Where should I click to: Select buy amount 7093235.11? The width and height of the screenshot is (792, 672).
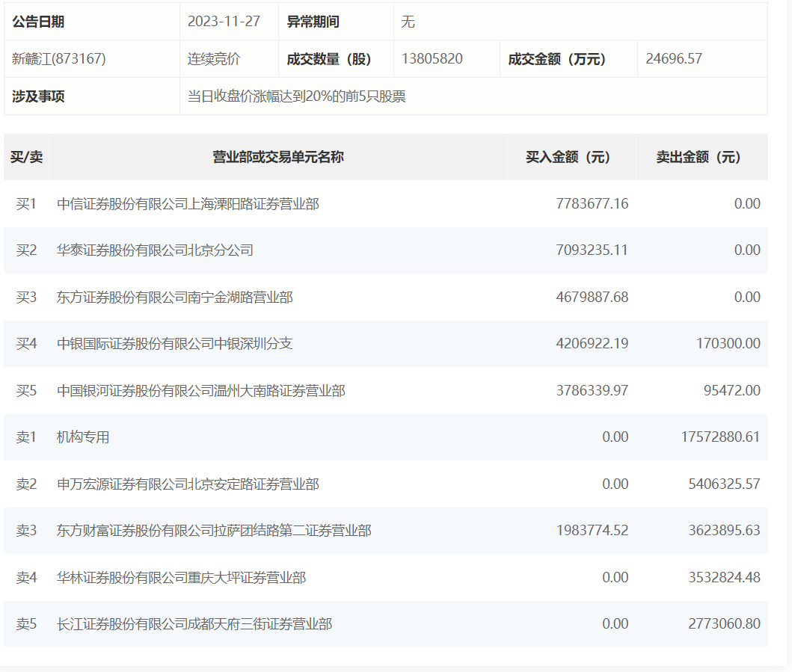(592, 250)
